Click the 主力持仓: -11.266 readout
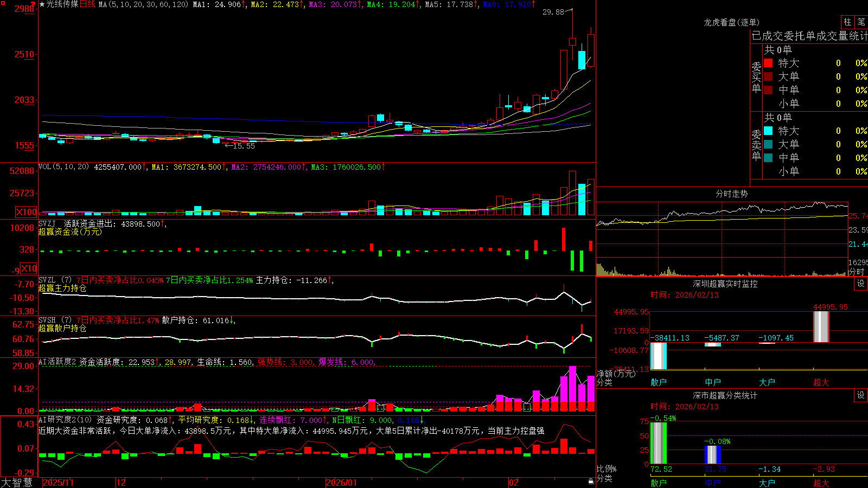Viewport: 868px width, 488px height. coord(293,280)
